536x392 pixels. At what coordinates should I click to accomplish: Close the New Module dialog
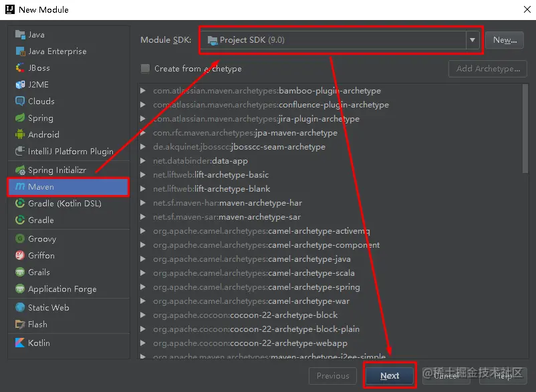[527, 9]
